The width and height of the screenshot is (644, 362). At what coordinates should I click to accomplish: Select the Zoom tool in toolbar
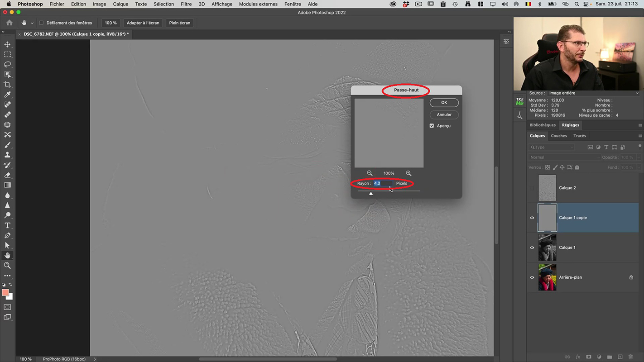coord(7,266)
